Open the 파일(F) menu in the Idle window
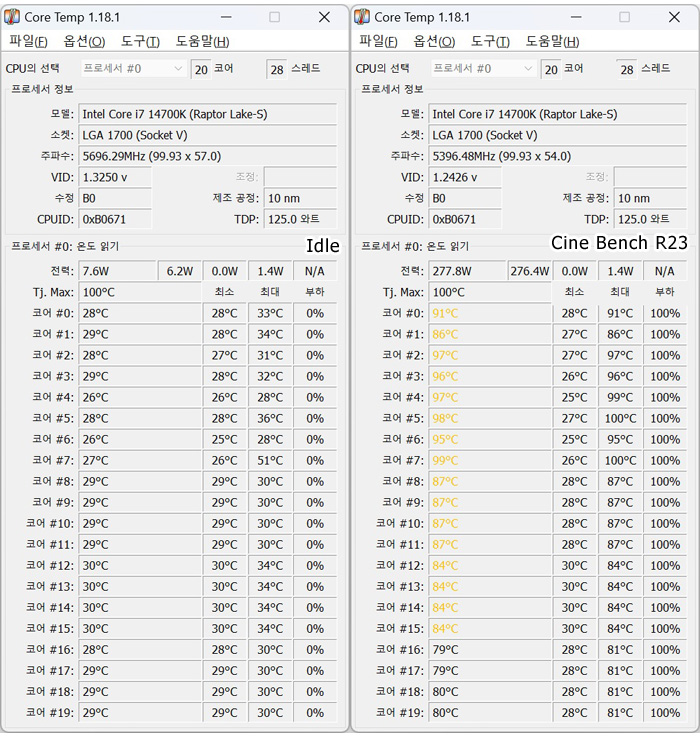The width and height of the screenshot is (700, 736). (28, 41)
